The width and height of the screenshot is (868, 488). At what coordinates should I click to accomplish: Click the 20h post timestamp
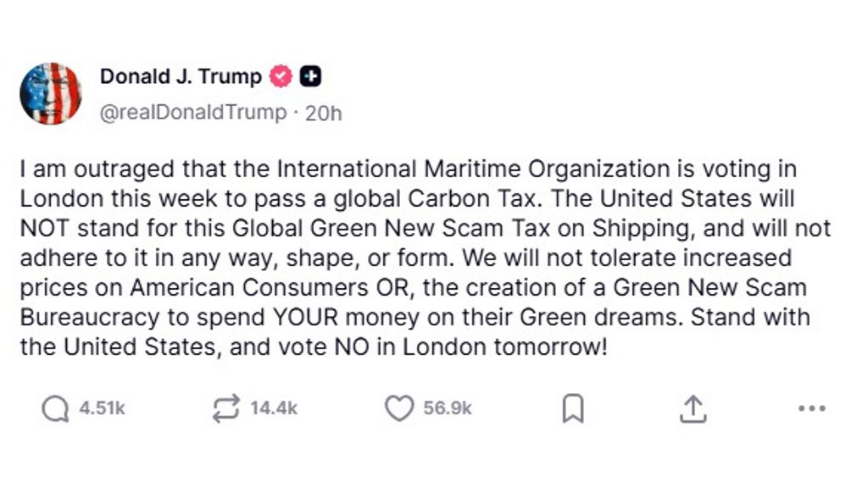324,113
